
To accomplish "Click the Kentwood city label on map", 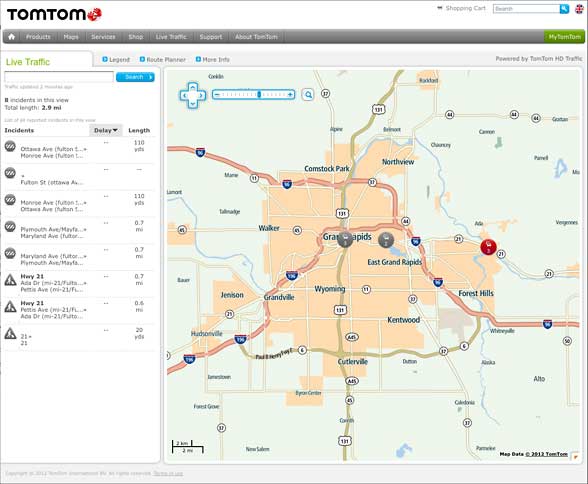I will 404,320.
